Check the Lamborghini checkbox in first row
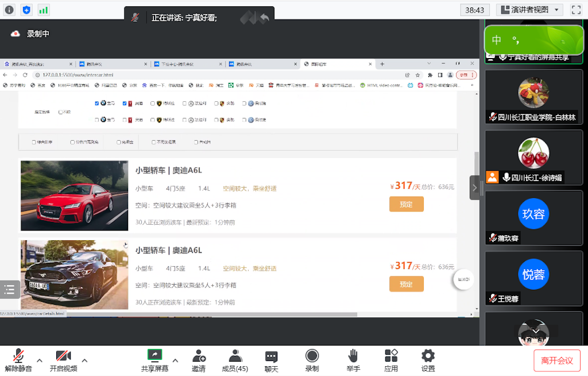 click(153, 103)
